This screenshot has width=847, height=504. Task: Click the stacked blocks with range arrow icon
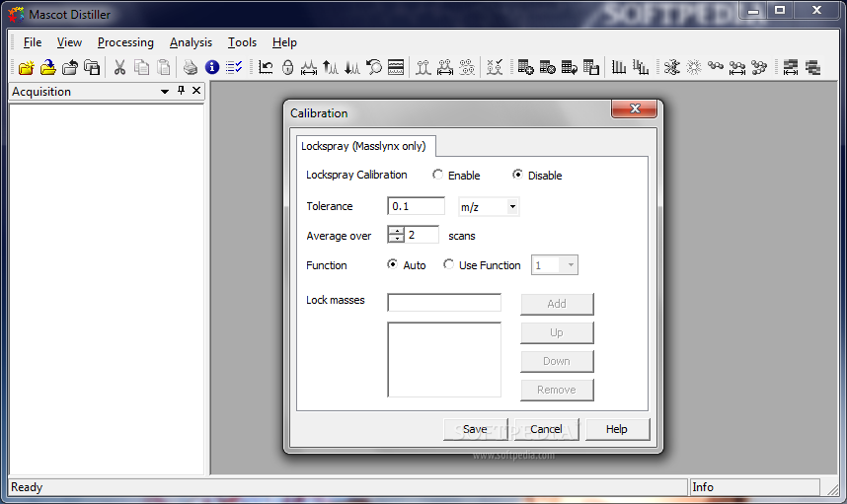tap(791, 67)
